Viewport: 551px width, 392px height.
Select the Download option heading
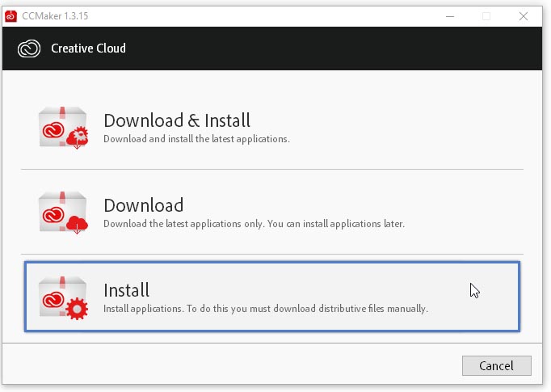click(143, 205)
